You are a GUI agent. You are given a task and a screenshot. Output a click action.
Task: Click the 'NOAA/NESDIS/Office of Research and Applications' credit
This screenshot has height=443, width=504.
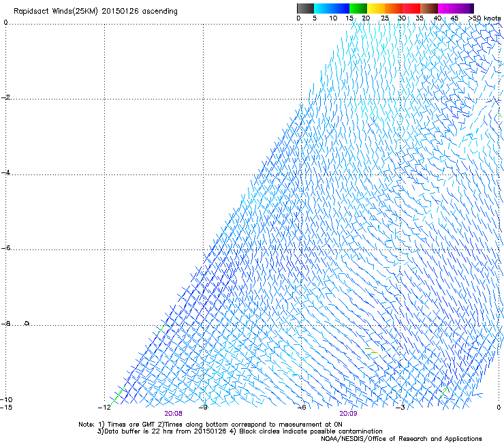[401, 439]
